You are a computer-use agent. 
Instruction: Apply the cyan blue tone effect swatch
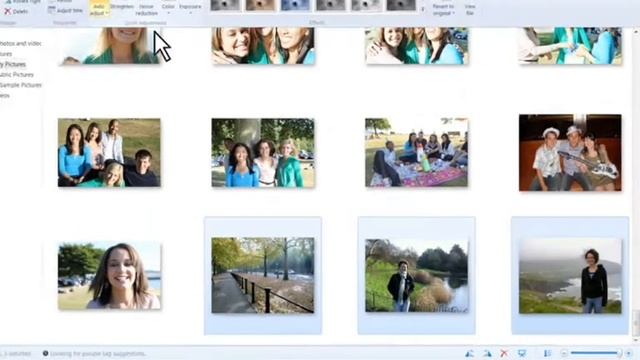pyautogui.click(x=296, y=5)
